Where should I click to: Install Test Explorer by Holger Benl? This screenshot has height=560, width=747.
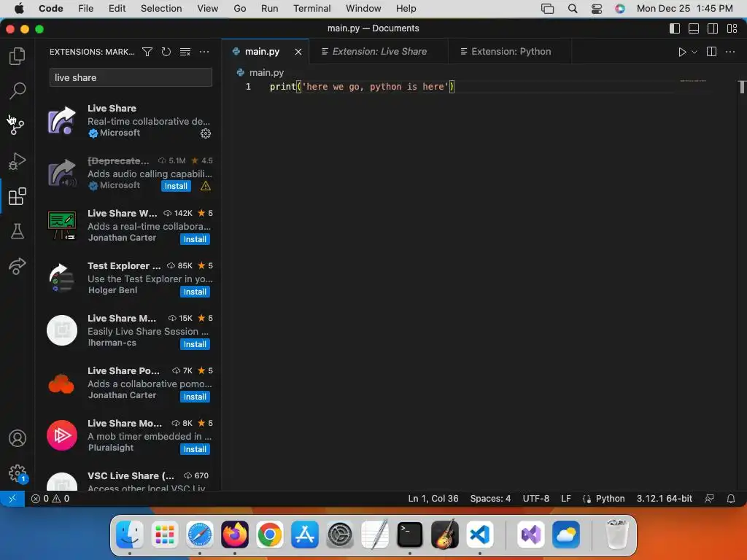pyautogui.click(x=195, y=292)
